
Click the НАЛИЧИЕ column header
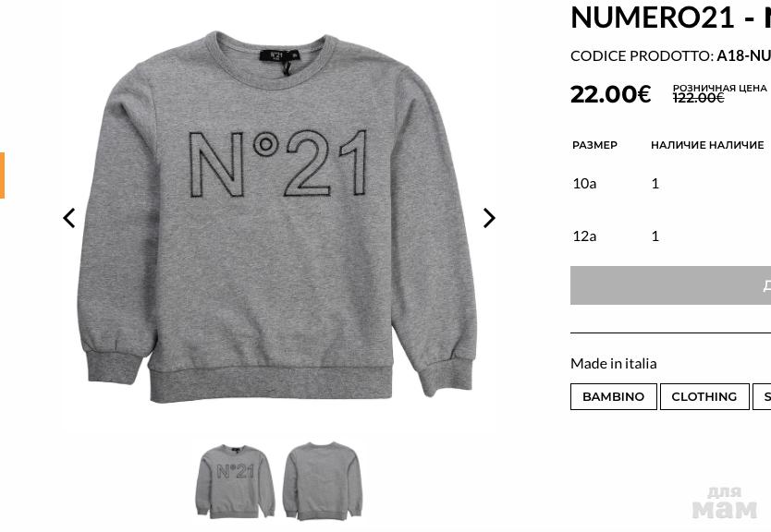[x=707, y=145]
